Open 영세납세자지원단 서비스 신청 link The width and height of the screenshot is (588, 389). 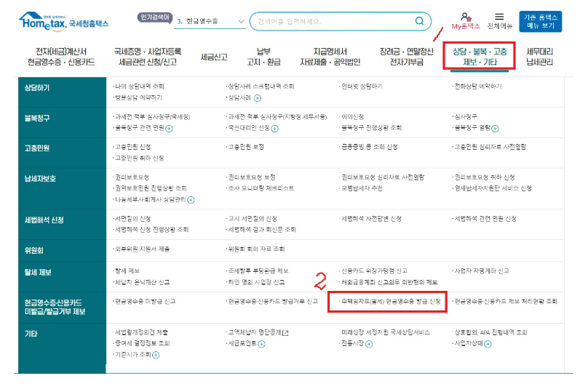pyautogui.click(x=493, y=188)
